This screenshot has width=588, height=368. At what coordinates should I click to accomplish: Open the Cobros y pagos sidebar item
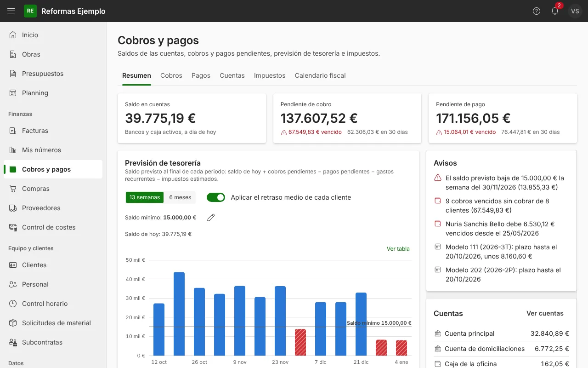(x=53, y=169)
